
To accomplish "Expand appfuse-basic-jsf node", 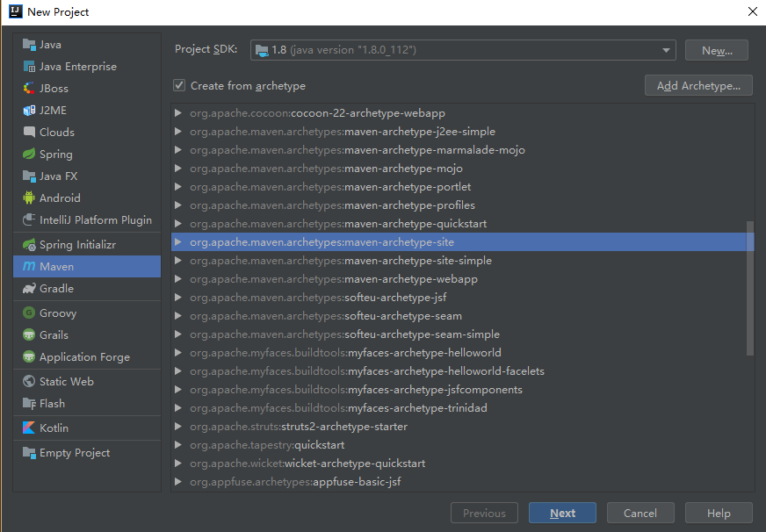I will [178, 482].
